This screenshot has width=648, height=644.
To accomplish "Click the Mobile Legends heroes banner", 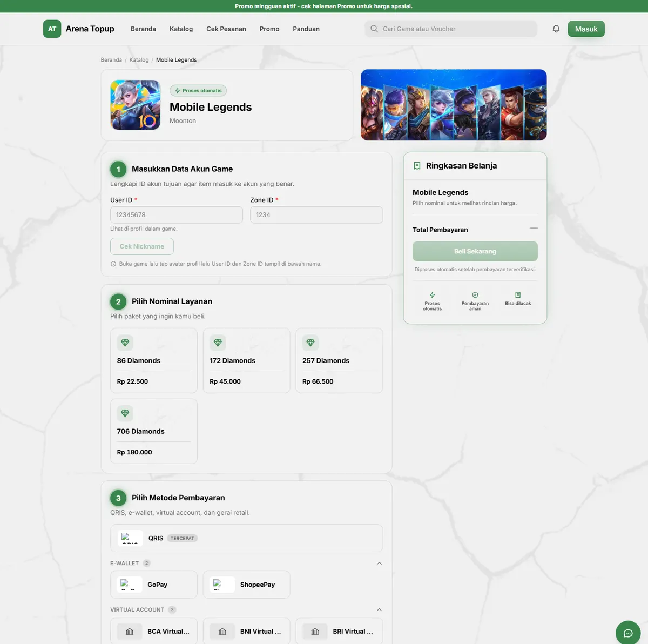I will coord(454,105).
